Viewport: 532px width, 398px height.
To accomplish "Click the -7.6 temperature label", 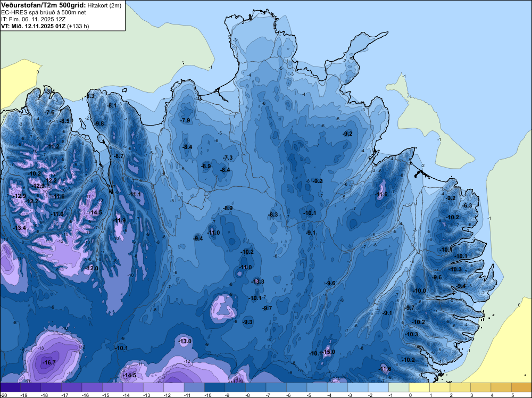I will pos(49,112).
